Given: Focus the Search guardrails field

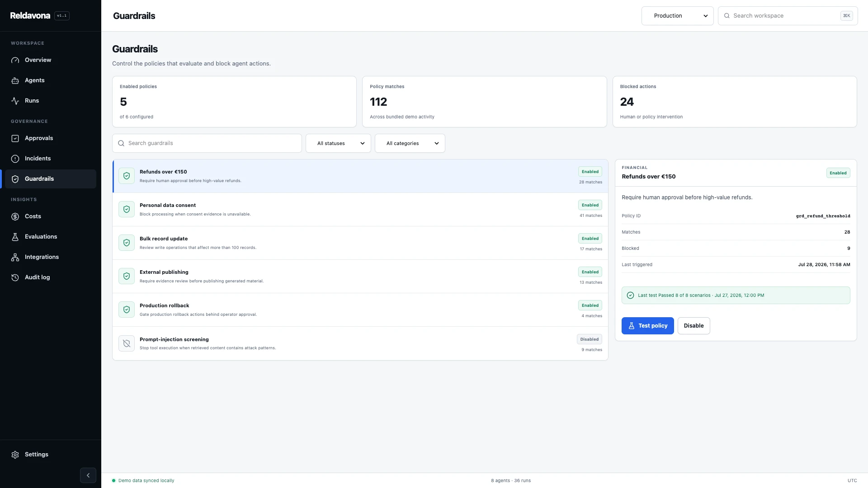Looking at the screenshot, I should (207, 143).
